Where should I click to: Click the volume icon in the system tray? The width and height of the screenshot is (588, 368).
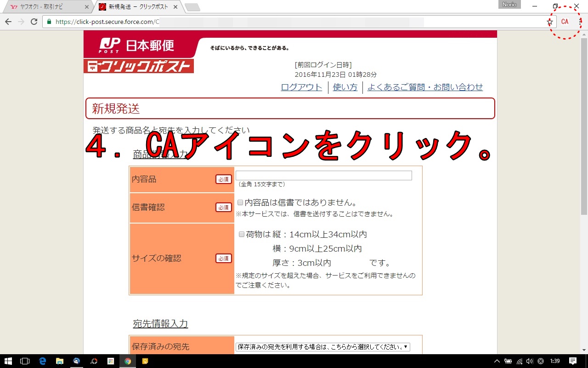pos(530,361)
